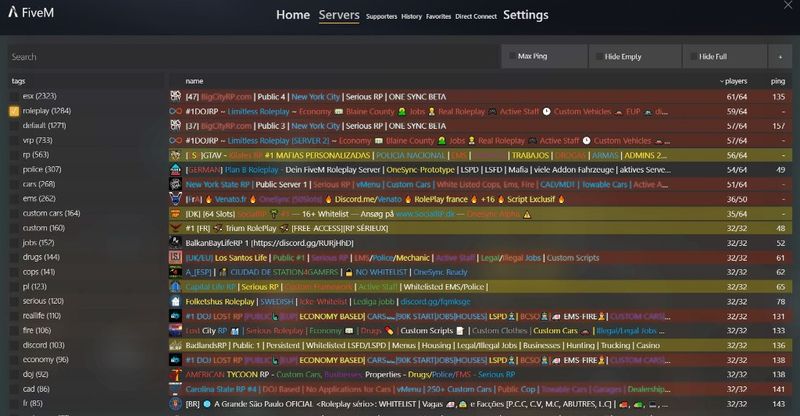Click the BigCityRP Public 4 server icon
800x416 pixels.
point(176,96)
